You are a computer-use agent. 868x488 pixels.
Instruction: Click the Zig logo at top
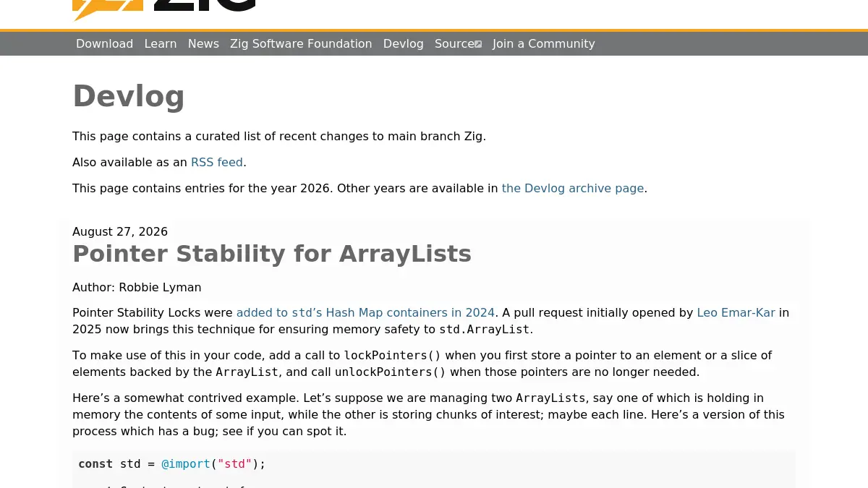click(164, 9)
